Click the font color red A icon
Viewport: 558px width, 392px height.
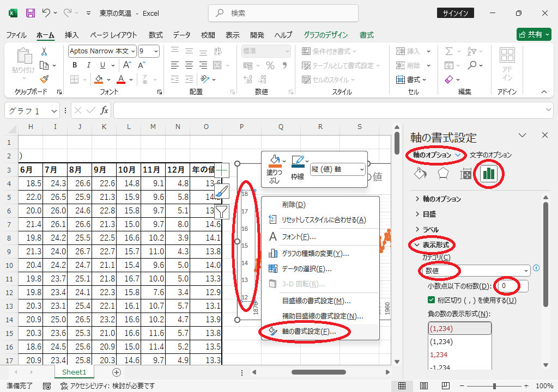coord(121,79)
